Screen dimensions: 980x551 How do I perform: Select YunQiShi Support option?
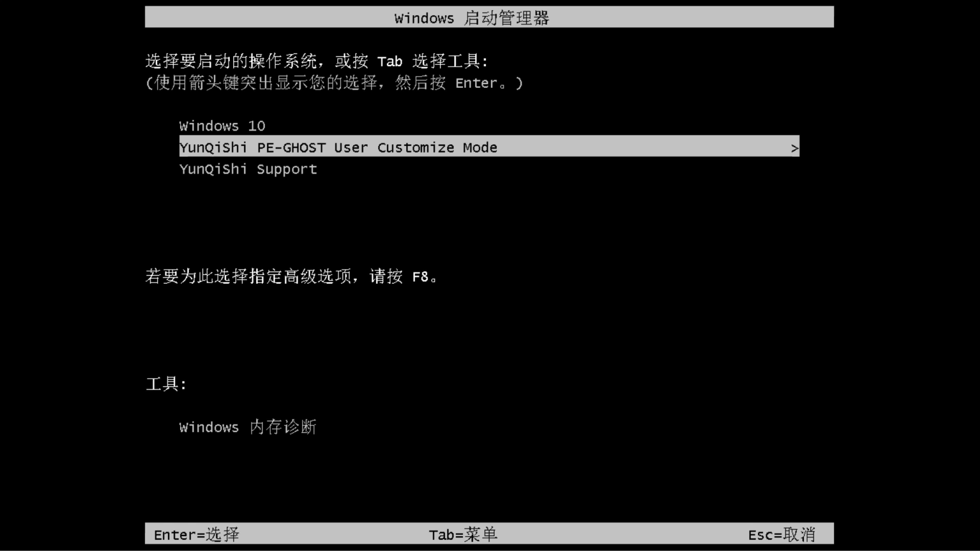[x=248, y=169]
